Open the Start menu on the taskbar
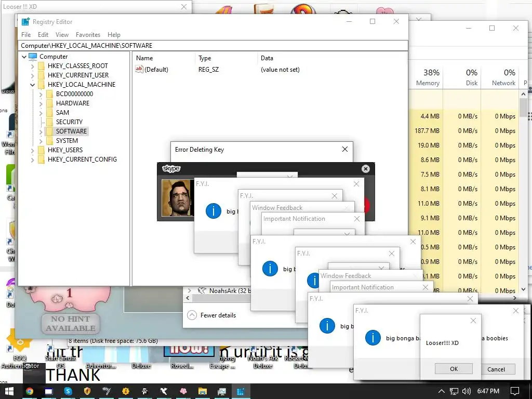Viewport: 532px width, 399px height. [9, 391]
